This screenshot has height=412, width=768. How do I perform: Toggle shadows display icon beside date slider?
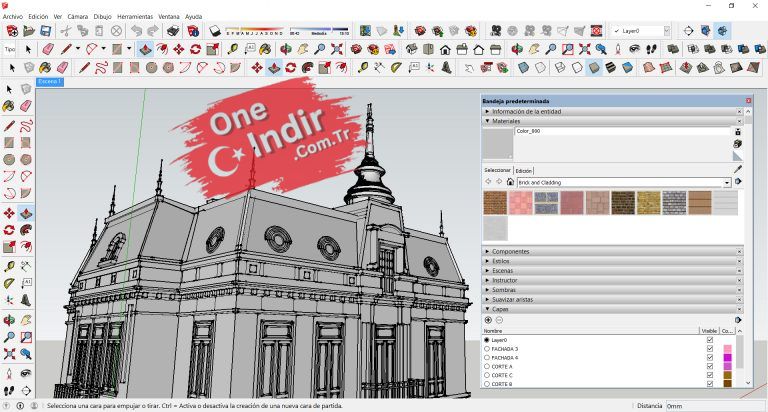(215, 31)
